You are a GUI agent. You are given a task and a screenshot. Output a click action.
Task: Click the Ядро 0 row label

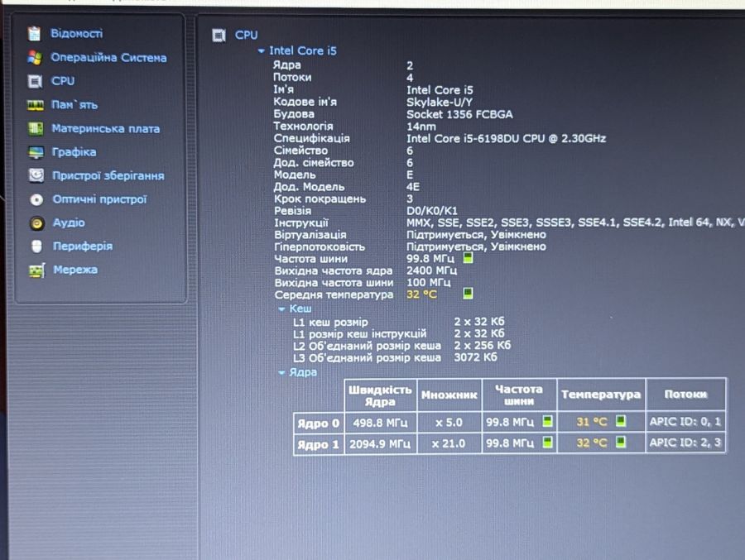(x=319, y=424)
